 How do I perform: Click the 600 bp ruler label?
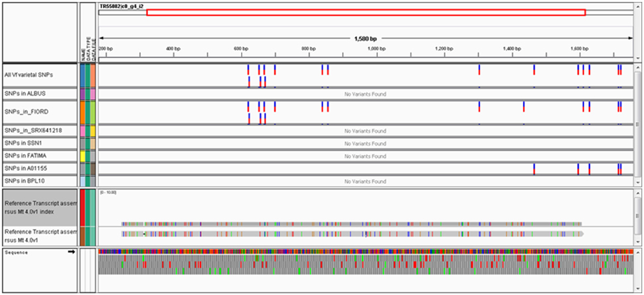tap(240, 49)
